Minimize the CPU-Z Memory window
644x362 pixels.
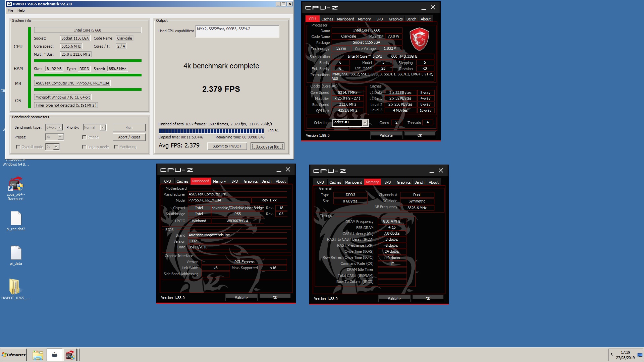[x=432, y=171]
